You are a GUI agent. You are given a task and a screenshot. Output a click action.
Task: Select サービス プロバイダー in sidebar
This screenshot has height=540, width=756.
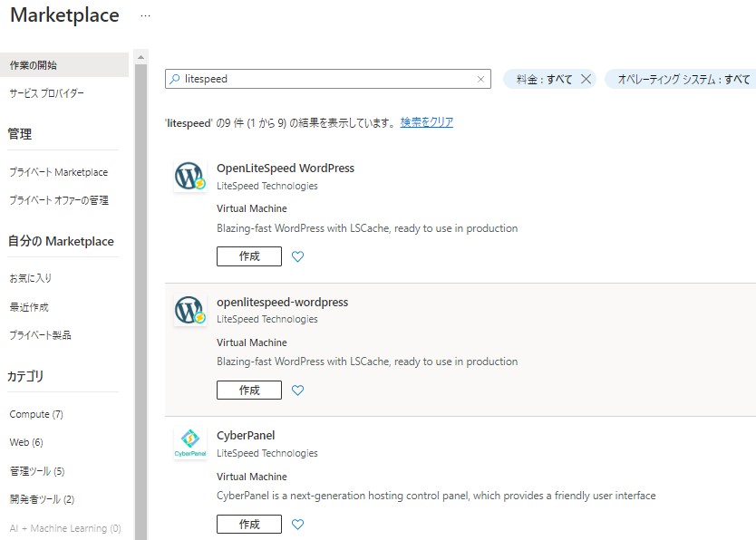pyautogui.click(x=47, y=93)
